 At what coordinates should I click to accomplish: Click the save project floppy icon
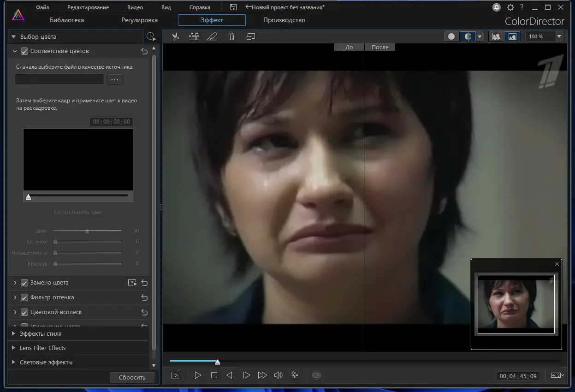233,7
